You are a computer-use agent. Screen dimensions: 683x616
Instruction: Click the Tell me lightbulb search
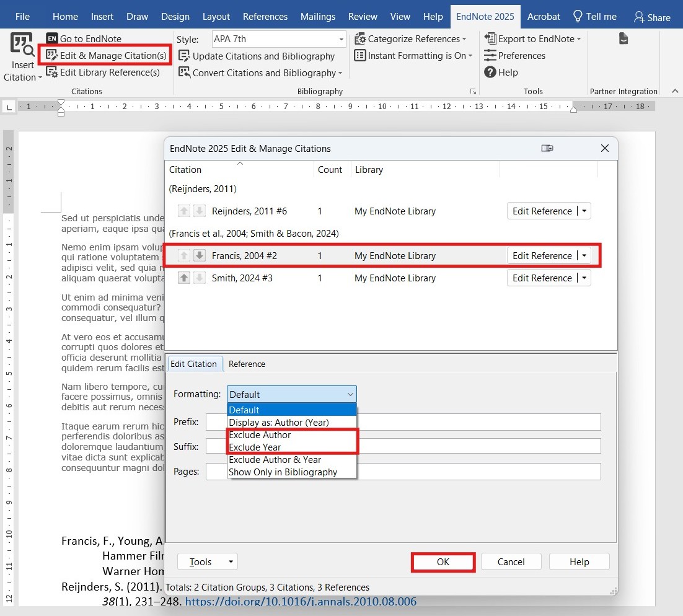pyautogui.click(x=594, y=17)
